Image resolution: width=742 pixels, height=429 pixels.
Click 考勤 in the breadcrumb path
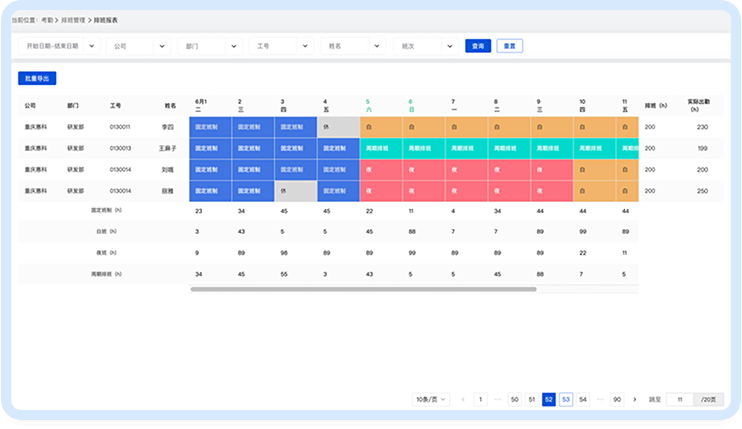coord(48,20)
